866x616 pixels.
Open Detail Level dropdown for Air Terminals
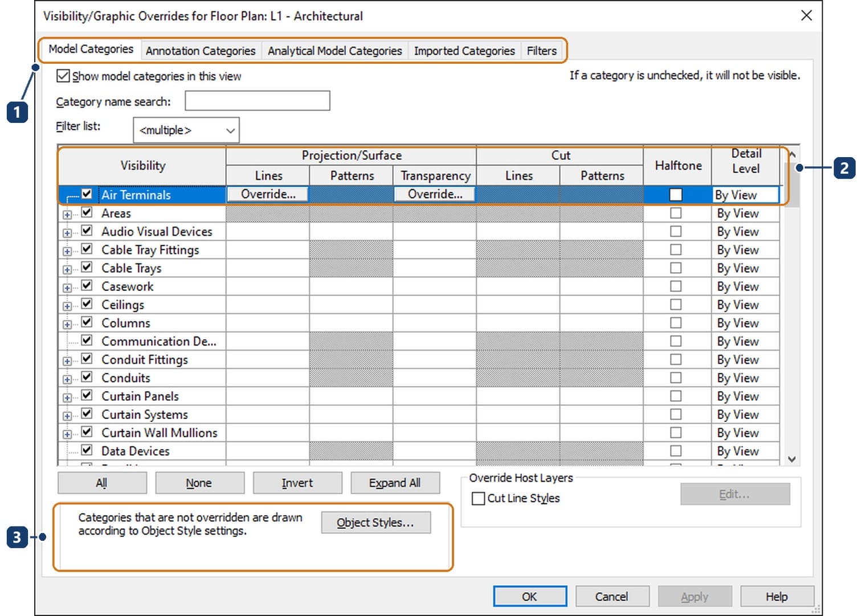tap(745, 195)
